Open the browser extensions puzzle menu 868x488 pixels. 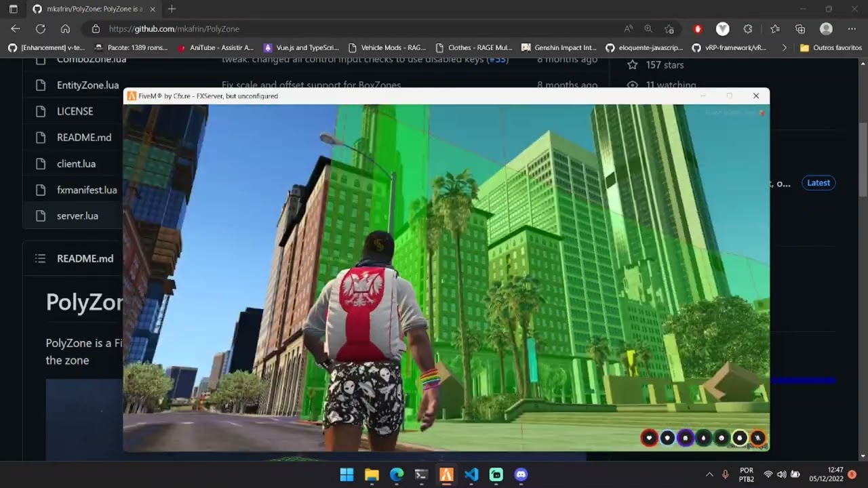pyautogui.click(x=748, y=28)
